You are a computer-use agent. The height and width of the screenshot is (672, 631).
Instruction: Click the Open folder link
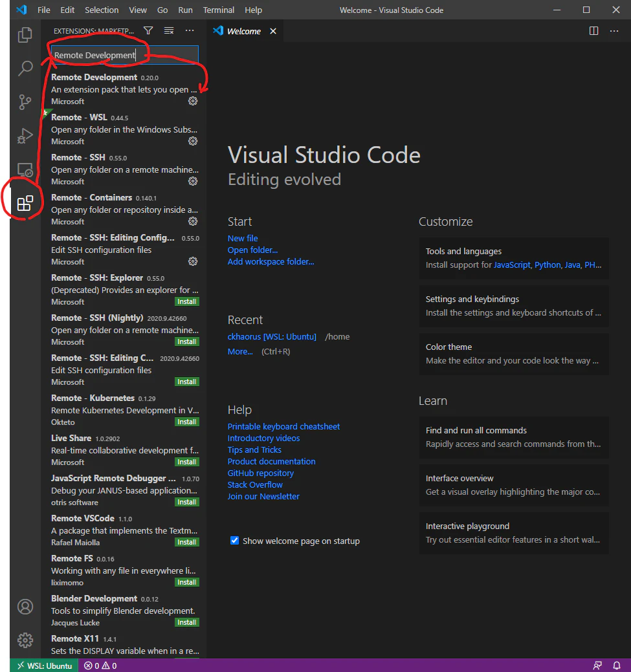click(x=252, y=250)
